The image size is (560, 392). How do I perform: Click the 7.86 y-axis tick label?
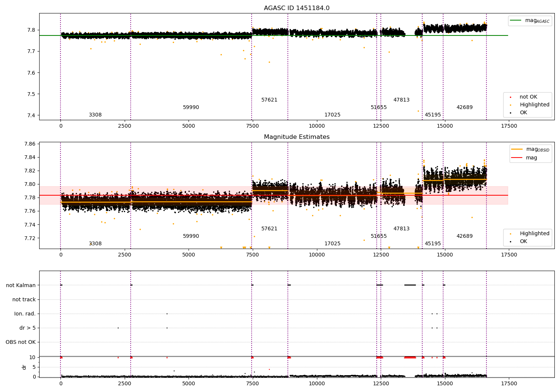click(x=30, y=144)
